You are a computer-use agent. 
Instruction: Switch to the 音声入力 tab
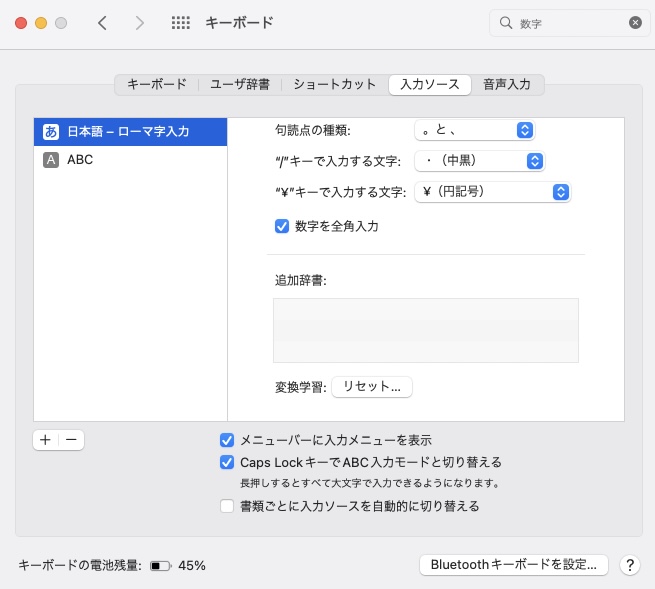point(507,84)
